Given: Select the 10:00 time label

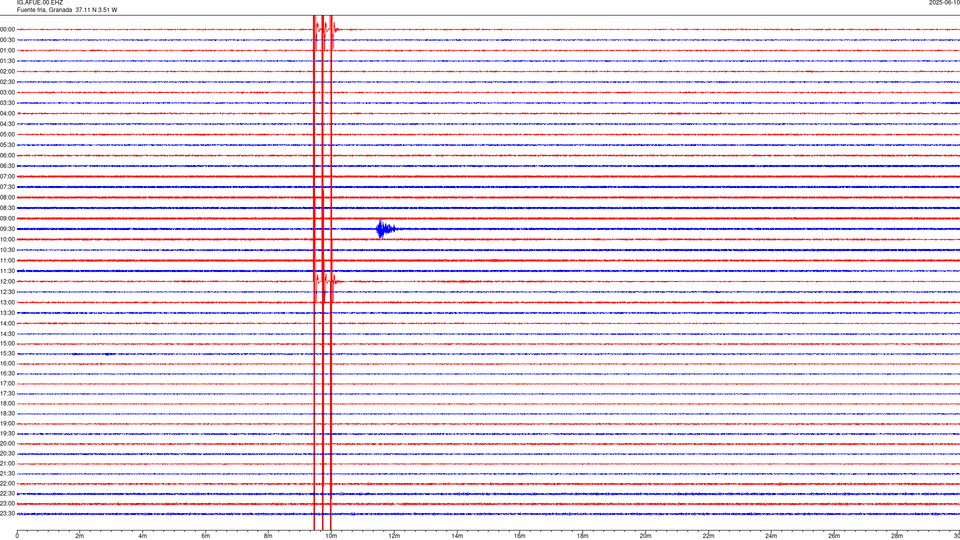Looking at the screenshot, I should [8, 239].
